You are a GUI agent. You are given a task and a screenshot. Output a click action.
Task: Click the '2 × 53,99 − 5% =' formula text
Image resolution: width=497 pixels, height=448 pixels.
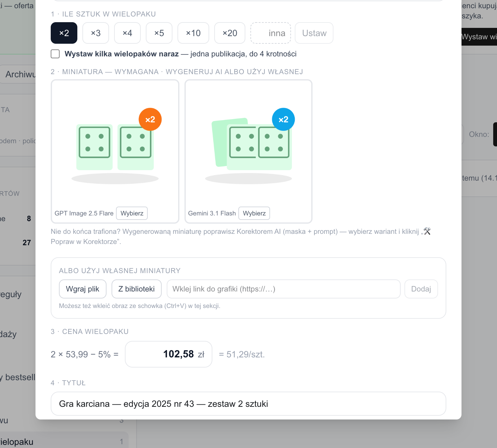[85, 354]
